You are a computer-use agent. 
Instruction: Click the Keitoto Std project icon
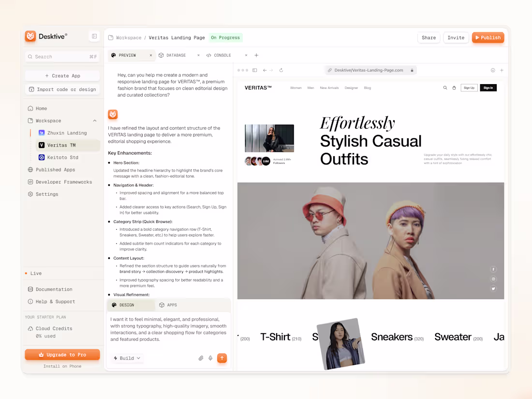tap(42, 158)
